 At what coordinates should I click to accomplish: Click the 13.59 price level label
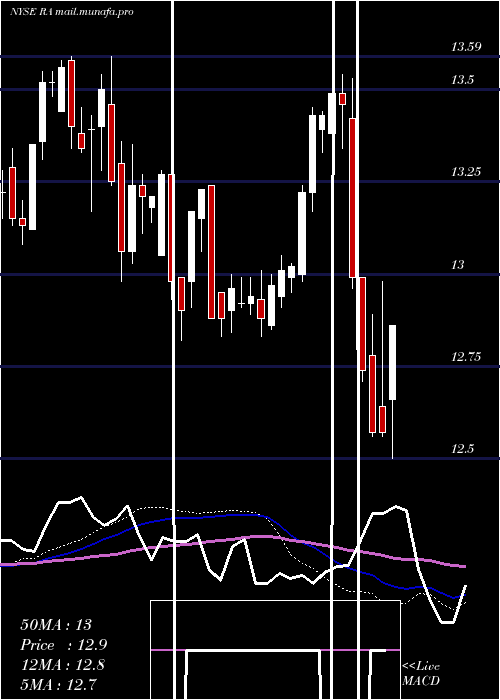[466, 47]
